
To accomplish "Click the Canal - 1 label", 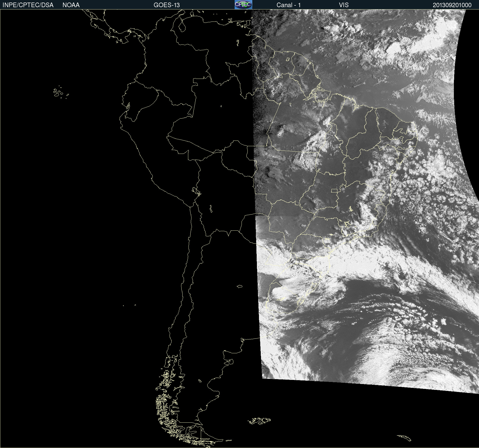I will click(289, 5).
